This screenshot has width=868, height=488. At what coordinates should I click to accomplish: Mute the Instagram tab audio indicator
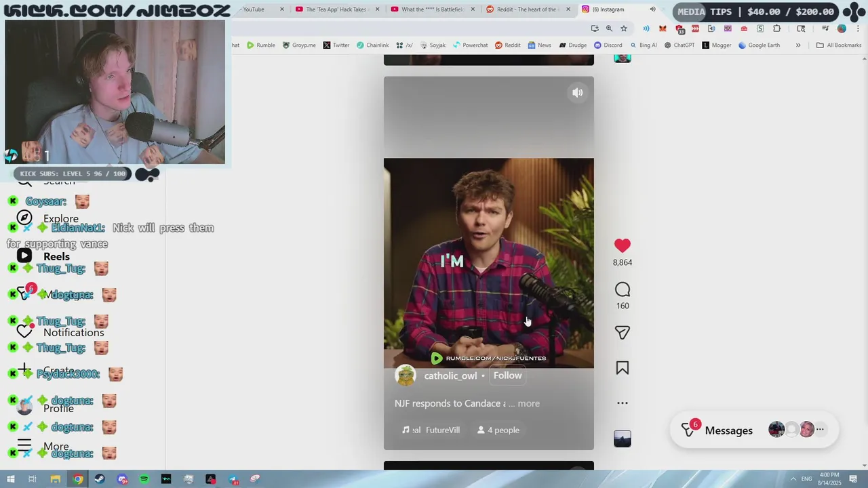[x=652, y=9]
